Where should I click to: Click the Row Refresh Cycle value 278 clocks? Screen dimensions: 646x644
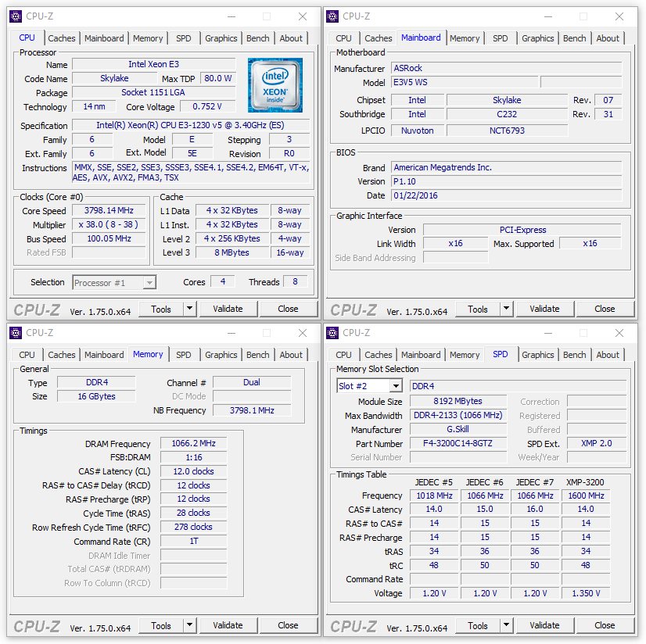point(194,527)
